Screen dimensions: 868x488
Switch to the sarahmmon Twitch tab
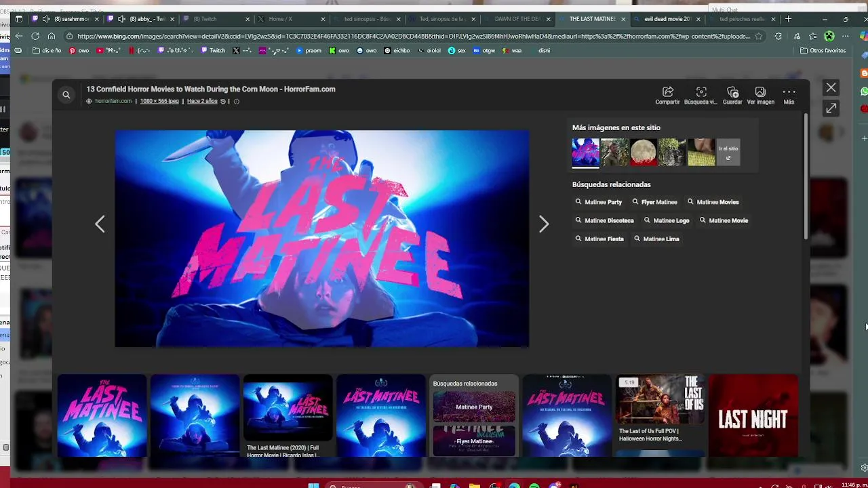(64, 19)
